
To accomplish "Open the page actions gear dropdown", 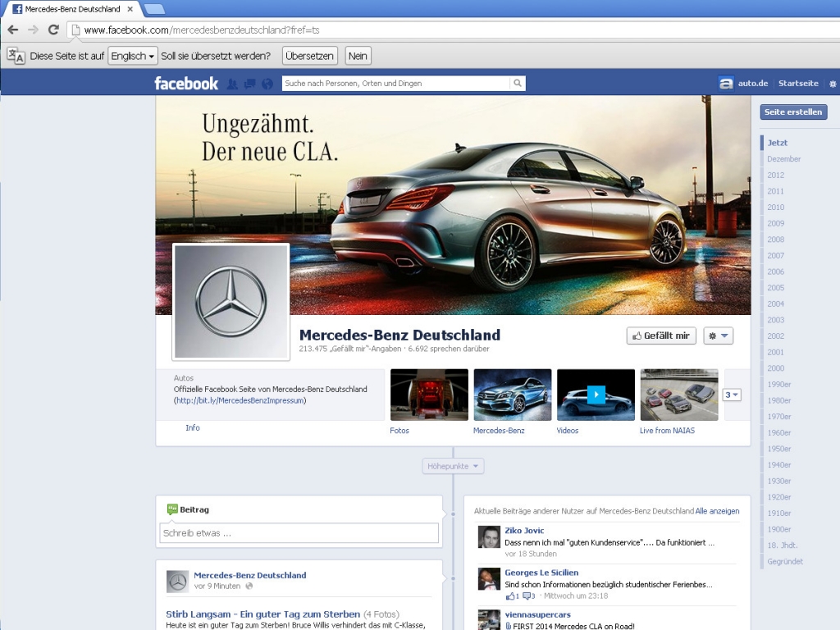I will pyautogui.click(x=718, y=336).
